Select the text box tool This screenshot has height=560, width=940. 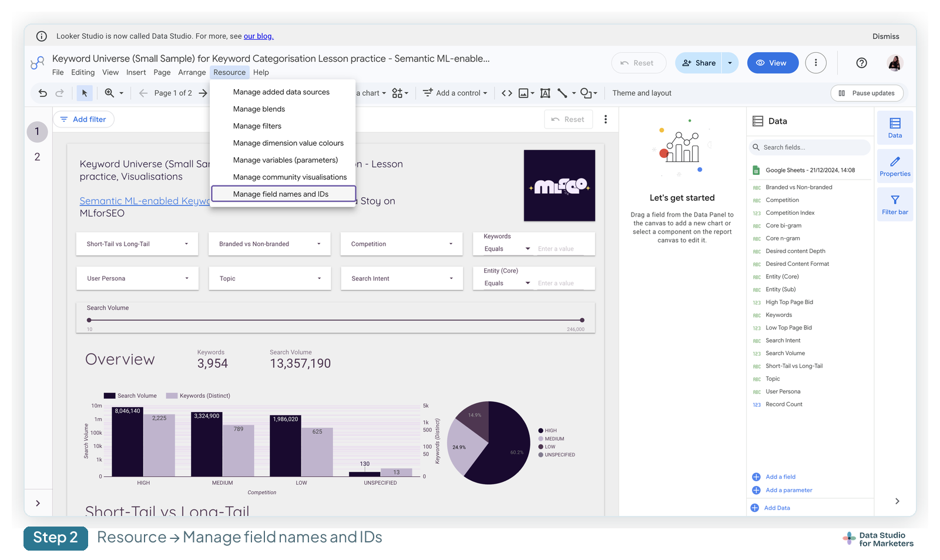(x=545, y=93)
